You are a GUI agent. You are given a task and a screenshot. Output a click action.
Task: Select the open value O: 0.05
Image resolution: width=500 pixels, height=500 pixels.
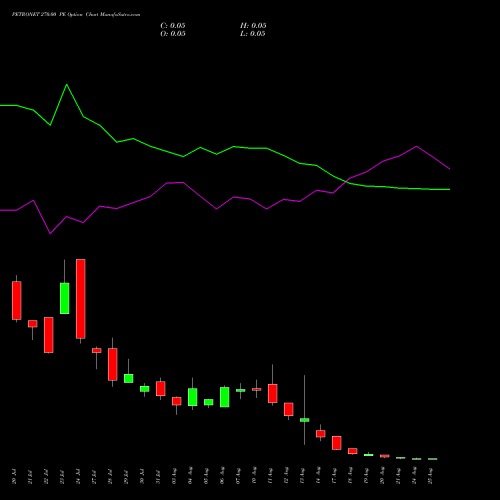tap(173, 34)
